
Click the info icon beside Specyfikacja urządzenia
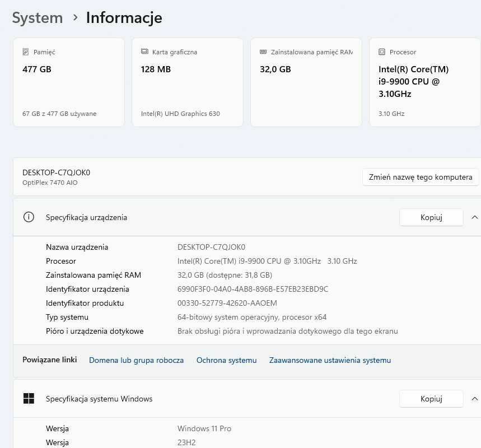pyautogui.click(x=29, y=217)
